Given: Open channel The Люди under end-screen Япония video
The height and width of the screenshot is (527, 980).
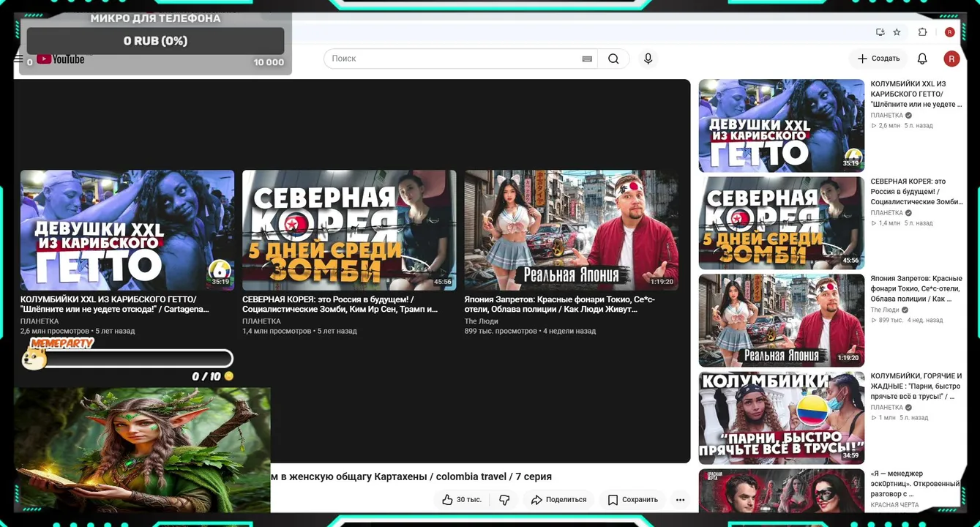Looking at the screenshot, I should click(x=482, y=321).
